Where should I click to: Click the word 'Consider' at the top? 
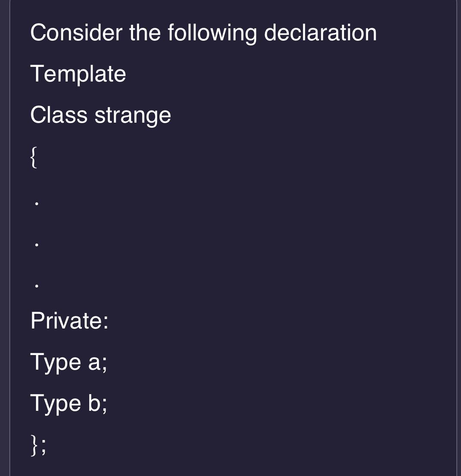click(x=76, y=33)
